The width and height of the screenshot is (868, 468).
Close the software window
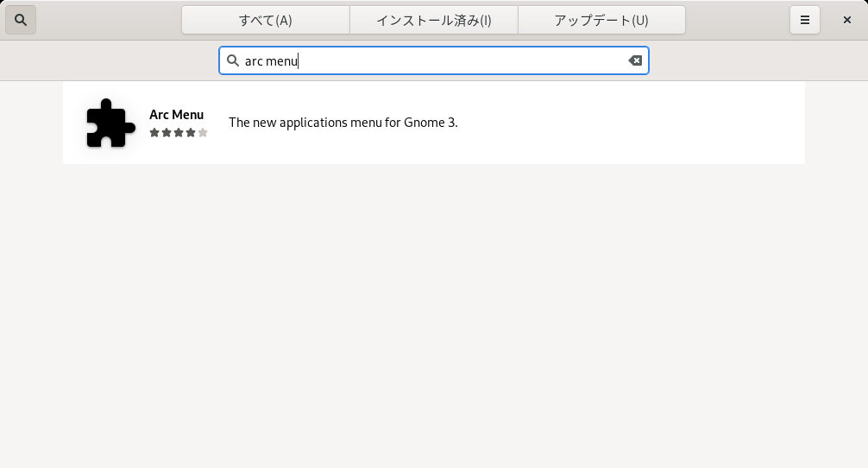pyautogui.click(x=846, y=20)
